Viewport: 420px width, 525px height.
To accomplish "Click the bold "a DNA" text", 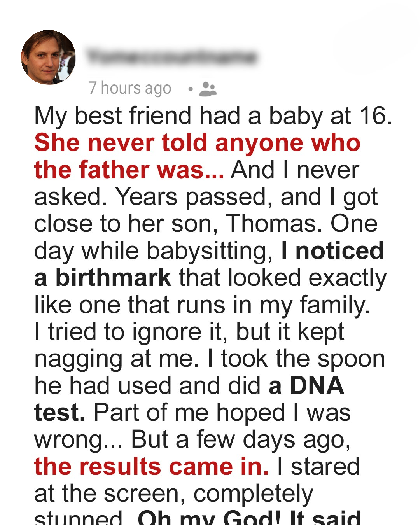I will tap(306, 386).
